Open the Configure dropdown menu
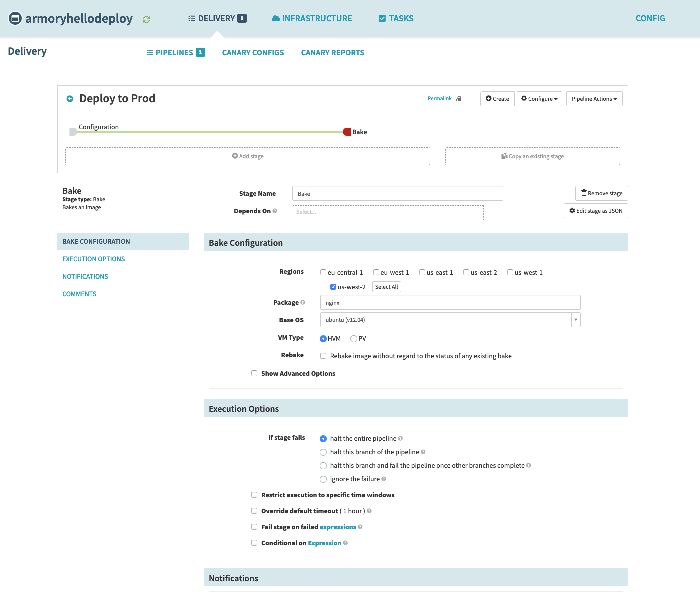Viewport: 700px width, 592px height. [539, 99]
